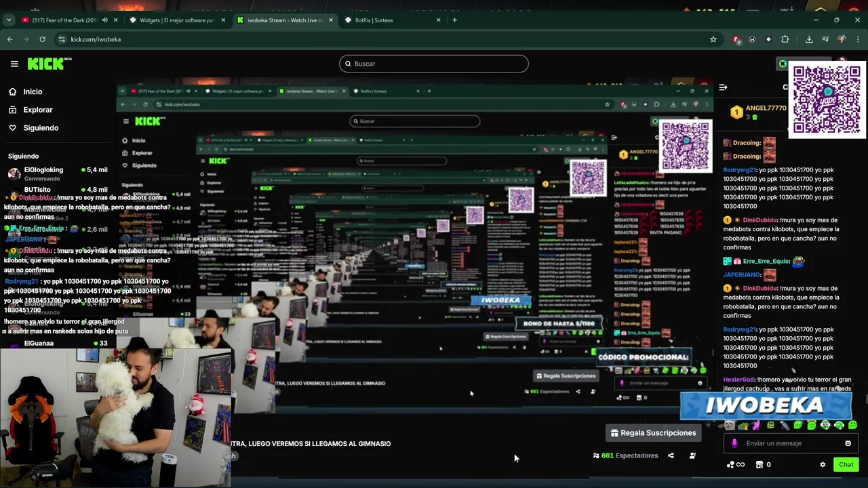
Task: Open the browser Downloads icon
Action: click(809, 39)
